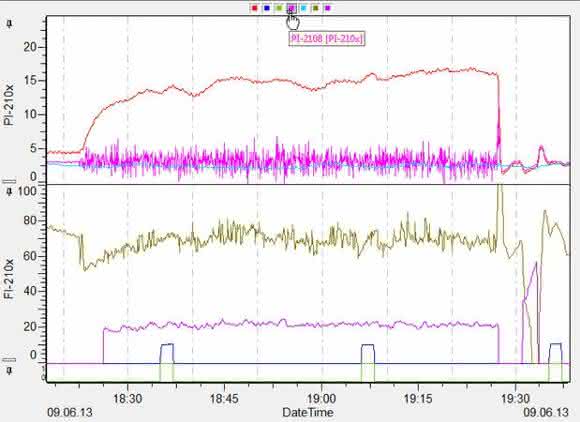Viewport: 580px width, 422px height.
Task: Click the 18:30 time label
Action: 128,399
